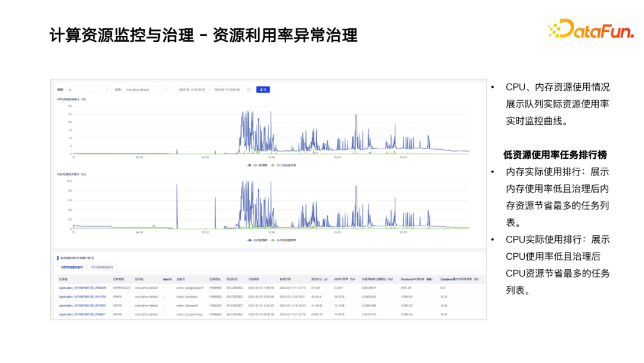Click the green water-level legend icon
Image resolution: width=644 pixels, height=363 pixels.
tap(274, 240)
